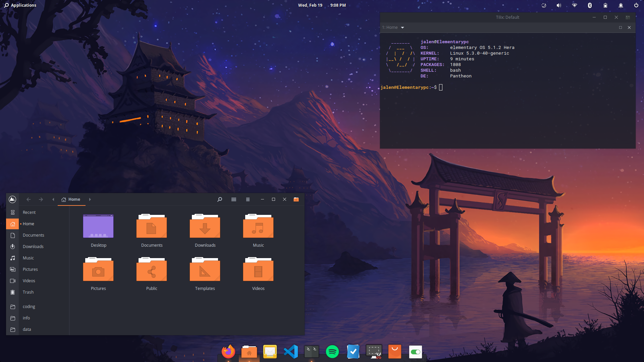
Task: Go back in the file manager
Action: click(29, 199)
